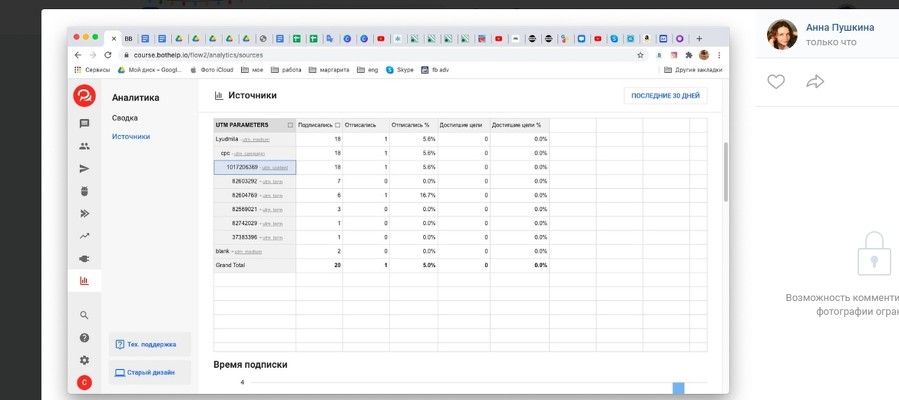Select the red bar-chart analytics sidebar icon
Viewport: 899px width, 400px height.
coord(84,281)
